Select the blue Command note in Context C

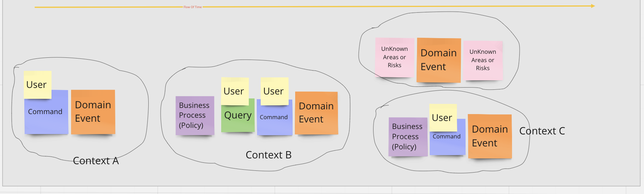point(447,143)
